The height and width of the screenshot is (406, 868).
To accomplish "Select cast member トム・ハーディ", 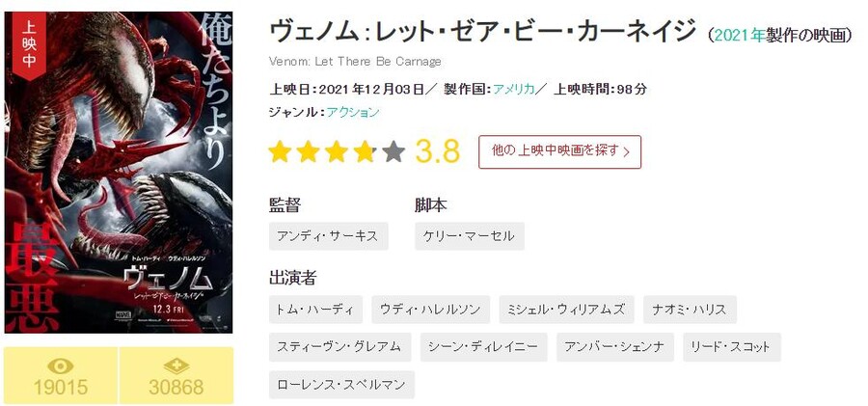I will 315,310.
